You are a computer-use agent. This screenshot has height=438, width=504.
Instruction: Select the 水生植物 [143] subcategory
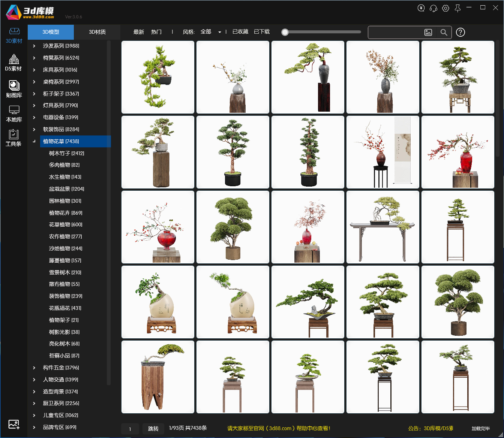click(x=65, y=177)
